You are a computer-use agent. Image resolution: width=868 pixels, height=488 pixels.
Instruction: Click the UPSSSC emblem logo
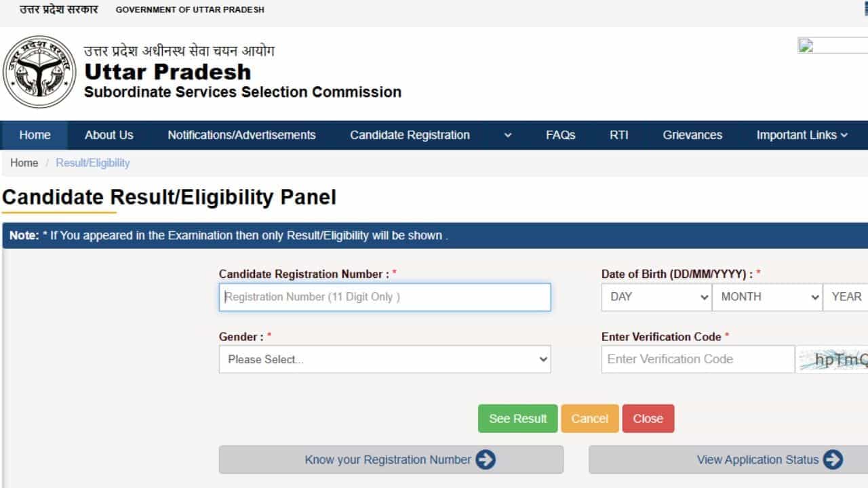[39, 72]
